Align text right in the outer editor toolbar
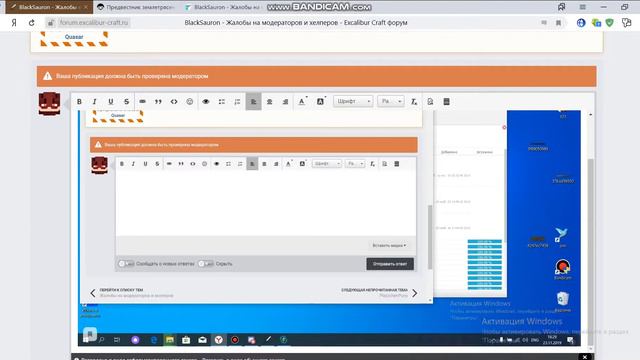 (285, 102)
